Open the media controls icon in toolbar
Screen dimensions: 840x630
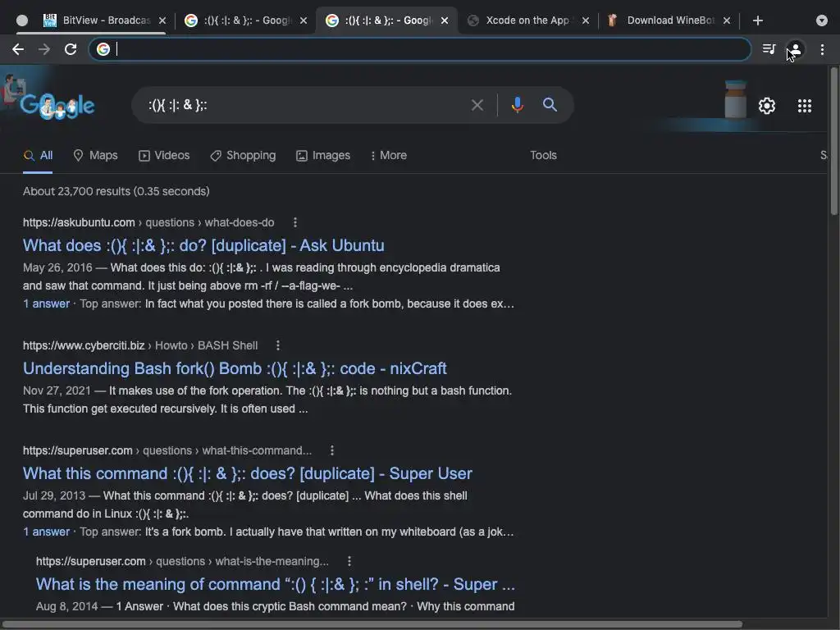click(769, 49)
